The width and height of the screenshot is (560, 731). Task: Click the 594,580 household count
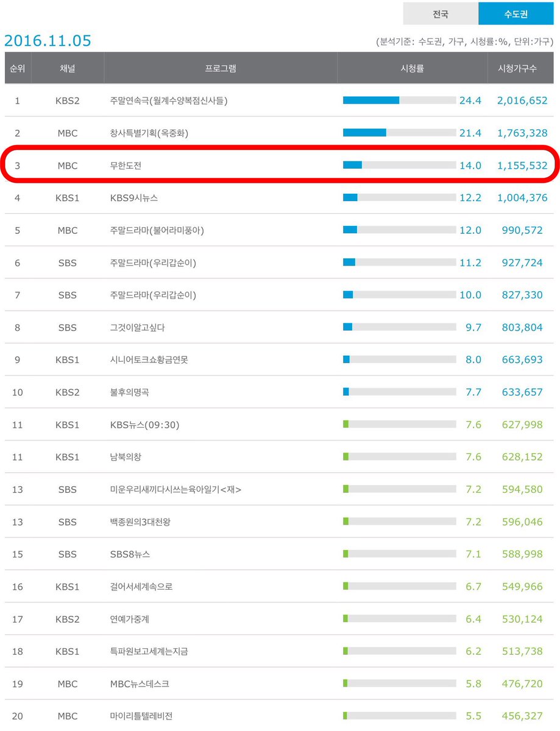tap(522, 489)
